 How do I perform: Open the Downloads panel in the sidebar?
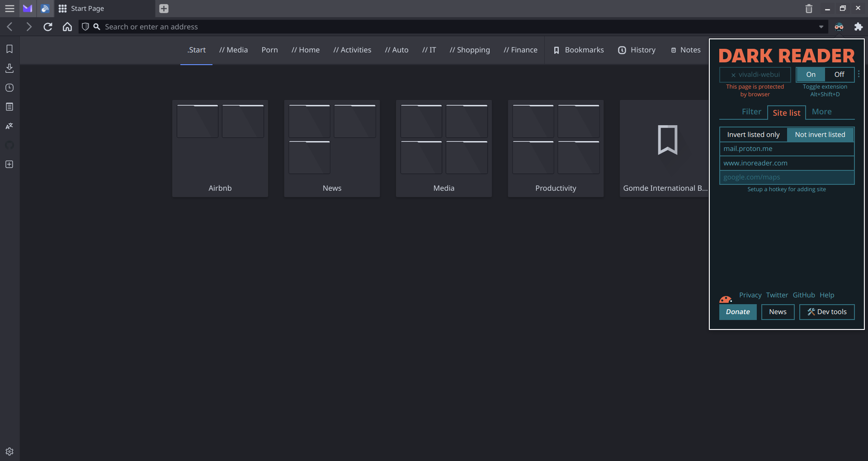click(x=9, y=68)
